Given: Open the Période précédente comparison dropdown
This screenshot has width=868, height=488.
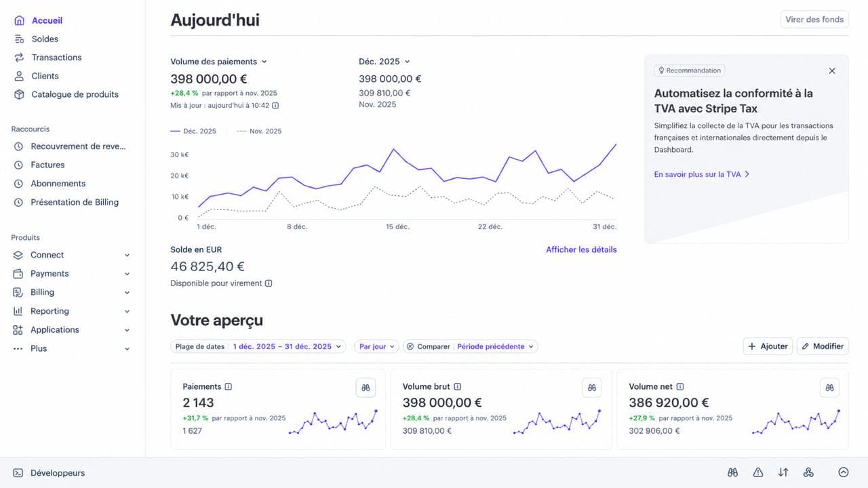Looking at the screenshot, I should point(495,346).
